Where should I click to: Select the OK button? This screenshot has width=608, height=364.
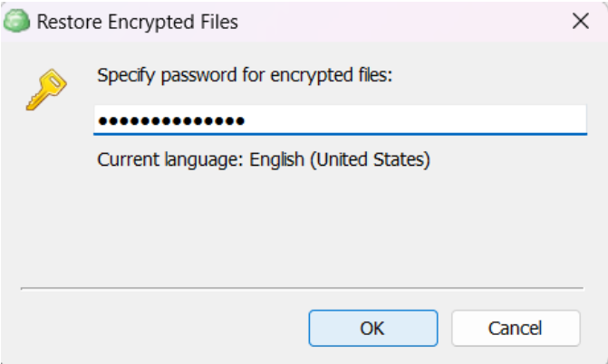pyautogui.click(x=372, y=328)
